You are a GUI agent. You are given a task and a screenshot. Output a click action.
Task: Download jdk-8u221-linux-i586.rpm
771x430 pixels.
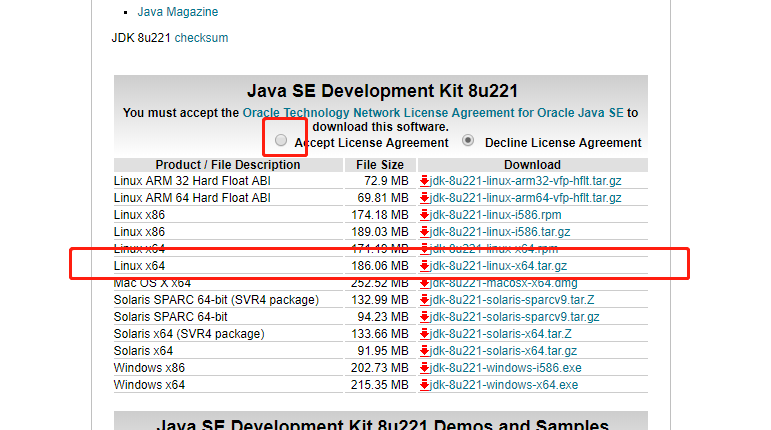495,215
